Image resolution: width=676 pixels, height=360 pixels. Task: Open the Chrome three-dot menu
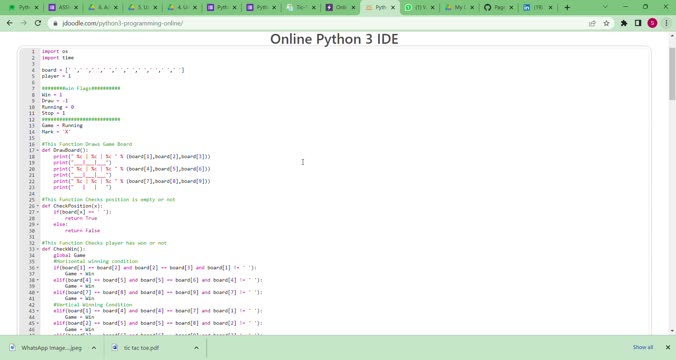click(x=667, y=23)
